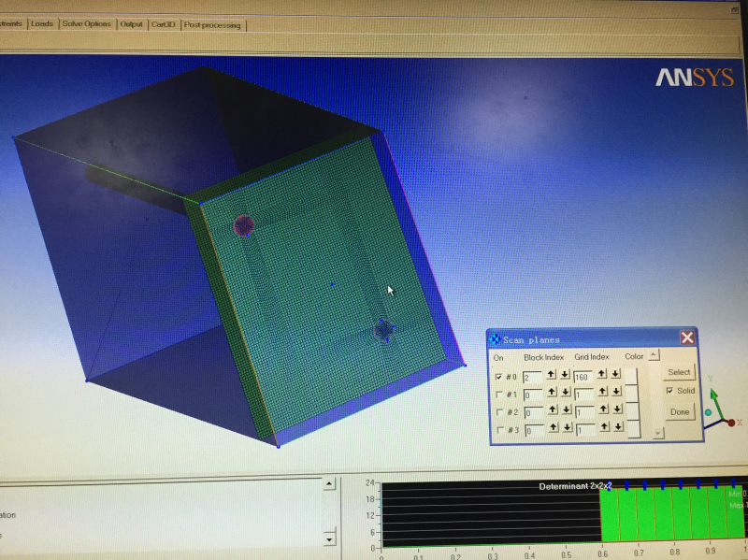Decrease Grid Index for scan plane #0
The width and height of the screenshot is (748, 560).
615,374
